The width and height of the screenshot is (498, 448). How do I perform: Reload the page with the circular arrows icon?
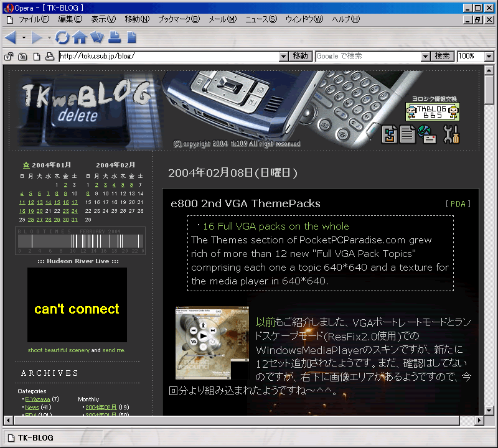pos(62,37)
